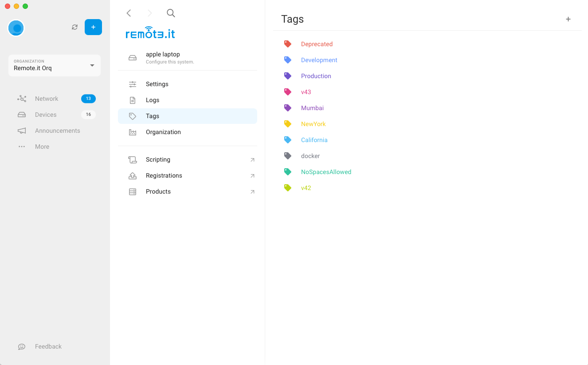Viewport: 588px width, 365px height.
Task: Go back with the left chevron
Action: 129,13
